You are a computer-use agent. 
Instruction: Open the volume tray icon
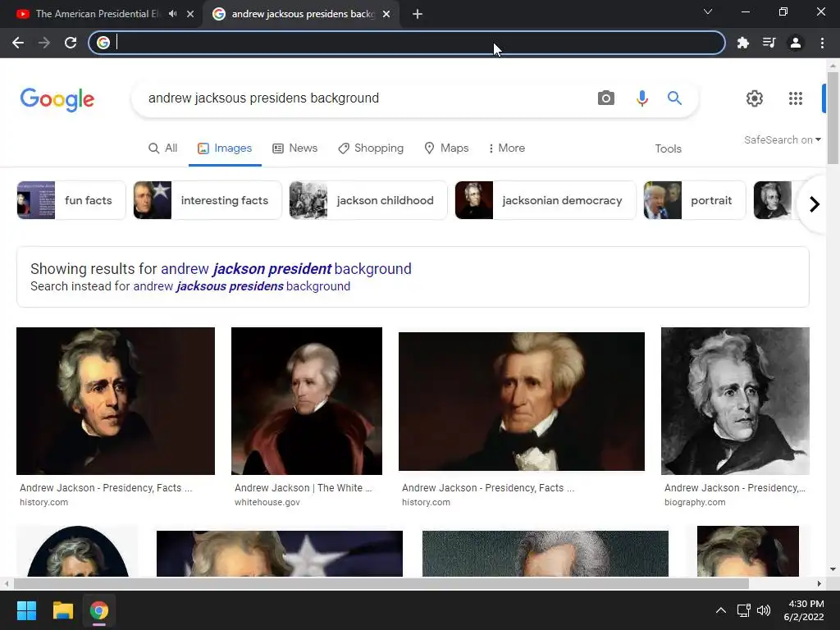click(x=764, y=610)
